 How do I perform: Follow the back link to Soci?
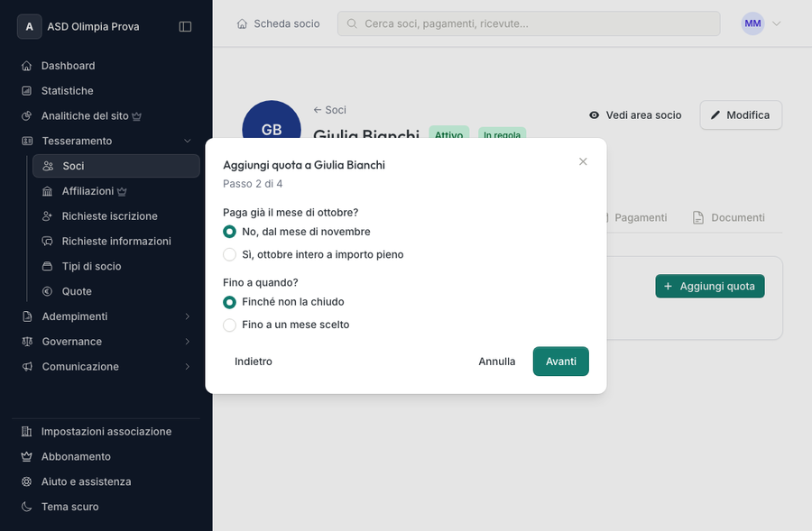330,110
